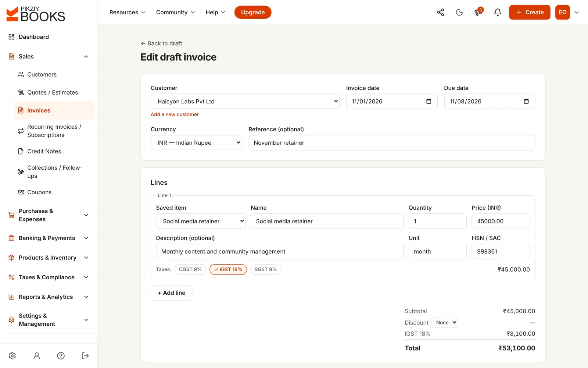Click the Pikziy Books logo
The image size is (588, 368).
pyautogui.click(x=36, y=14)
